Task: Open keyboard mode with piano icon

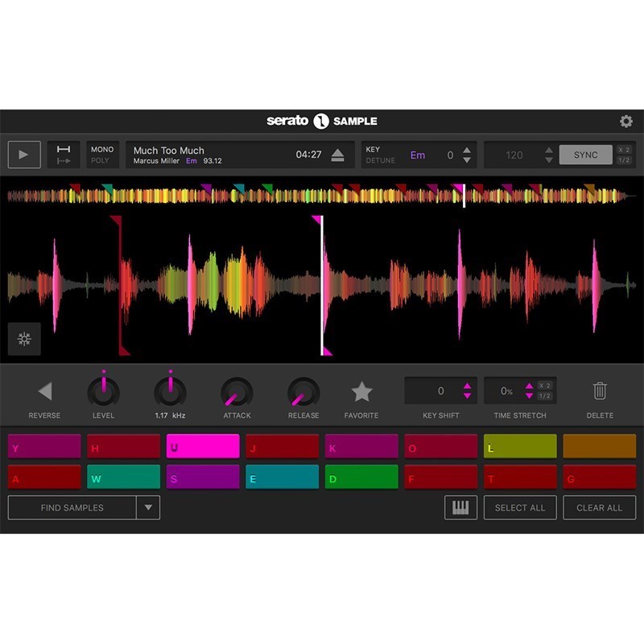Action: 460,508
